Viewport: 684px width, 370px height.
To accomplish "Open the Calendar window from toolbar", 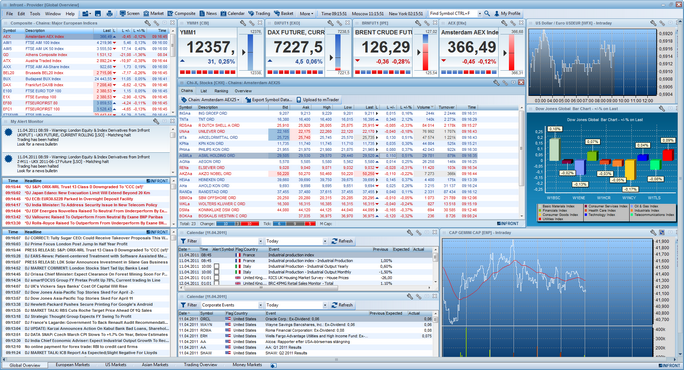I will pos(233,14).
